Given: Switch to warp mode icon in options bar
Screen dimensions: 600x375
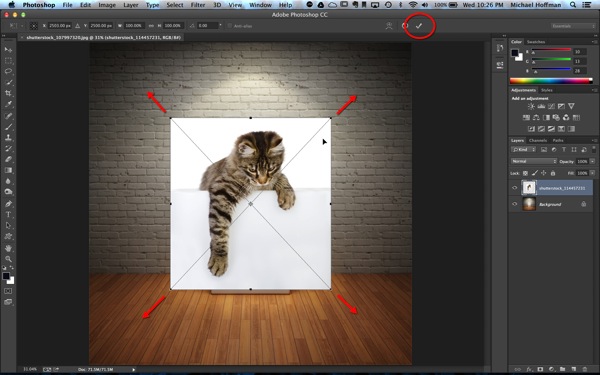Looking at the screenshot, I should (389, 26).
